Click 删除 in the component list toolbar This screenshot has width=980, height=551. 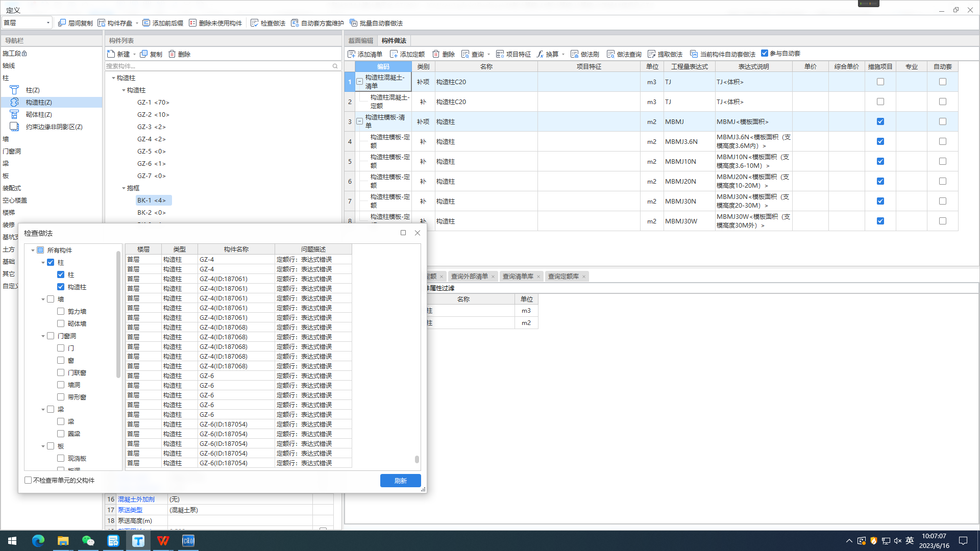(x=179, y=54)
